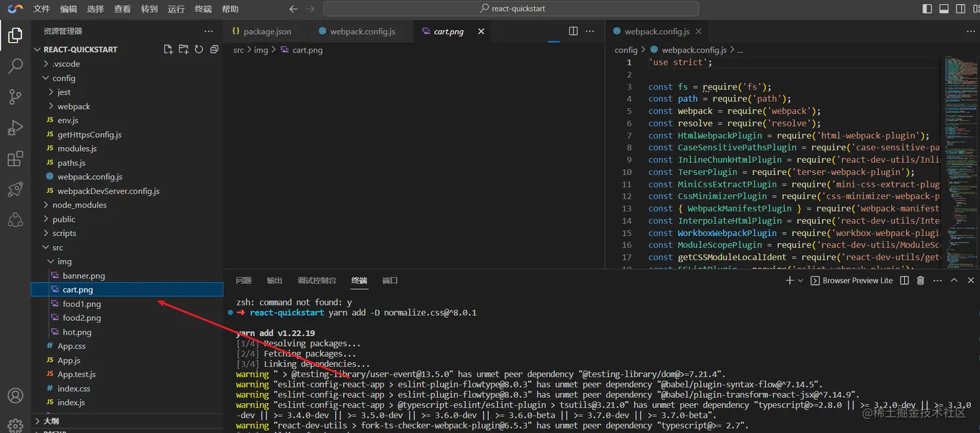Click New File icon in explorer header
980x433 pixels.
click(x=169, y=49)
